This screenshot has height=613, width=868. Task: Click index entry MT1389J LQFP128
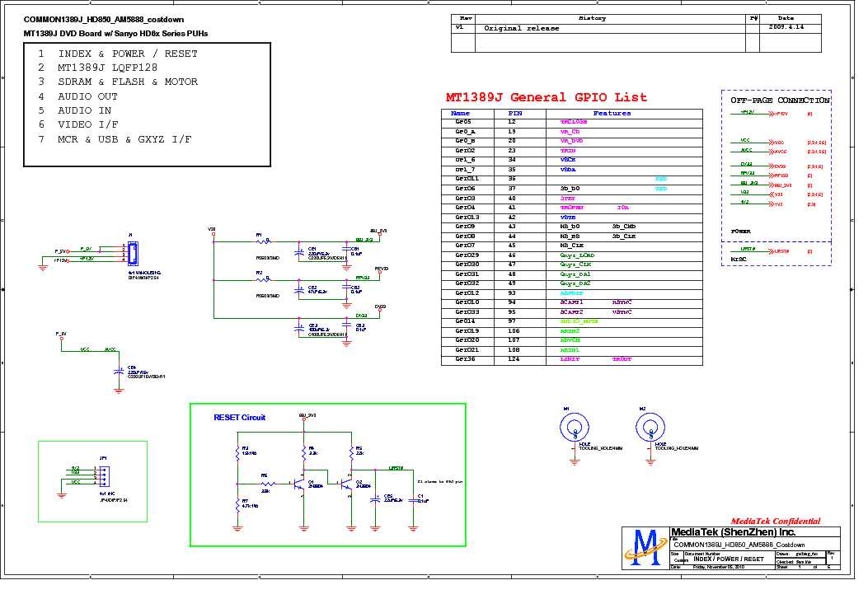pos(107,68)
